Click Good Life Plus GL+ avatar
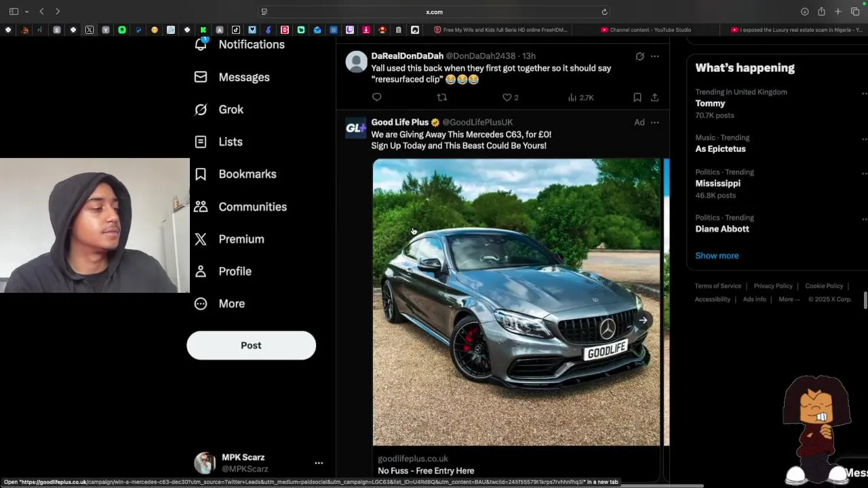The width and height of the screenshot is (868, 488). 357,128
